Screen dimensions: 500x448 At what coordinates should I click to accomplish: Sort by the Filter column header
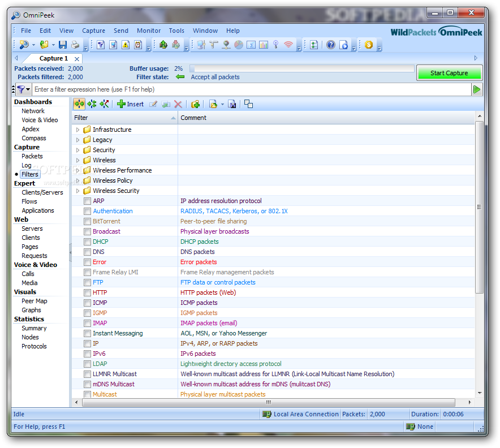click(124, 118)
